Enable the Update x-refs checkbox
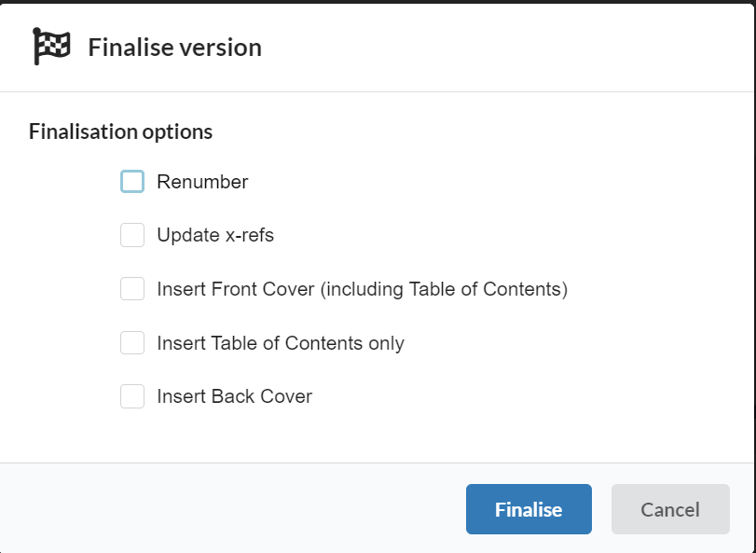Viewport: 756px width, 553px height. [x=132, y=235]
